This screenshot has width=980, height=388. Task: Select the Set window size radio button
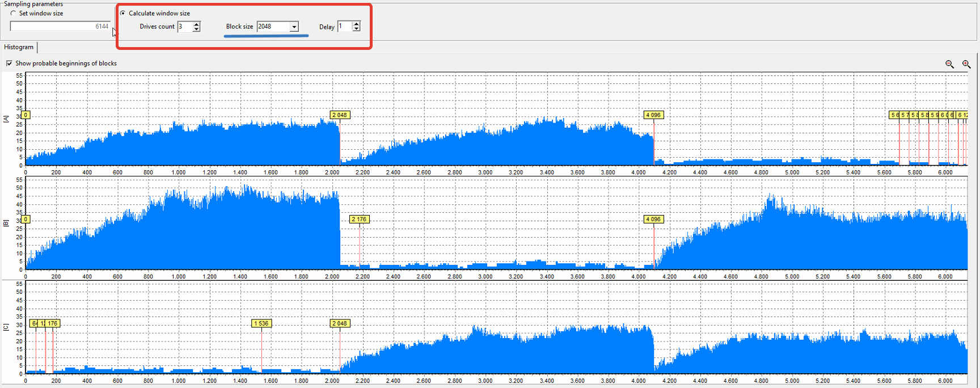[x=13, y=13]
